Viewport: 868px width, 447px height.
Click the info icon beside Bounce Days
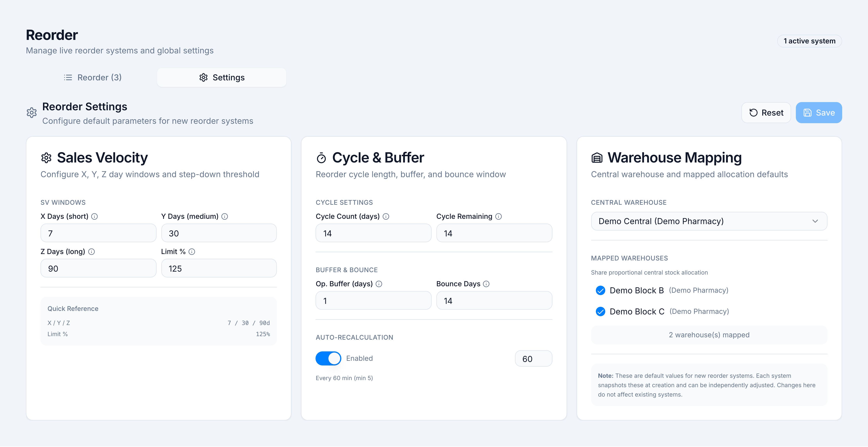486,284
